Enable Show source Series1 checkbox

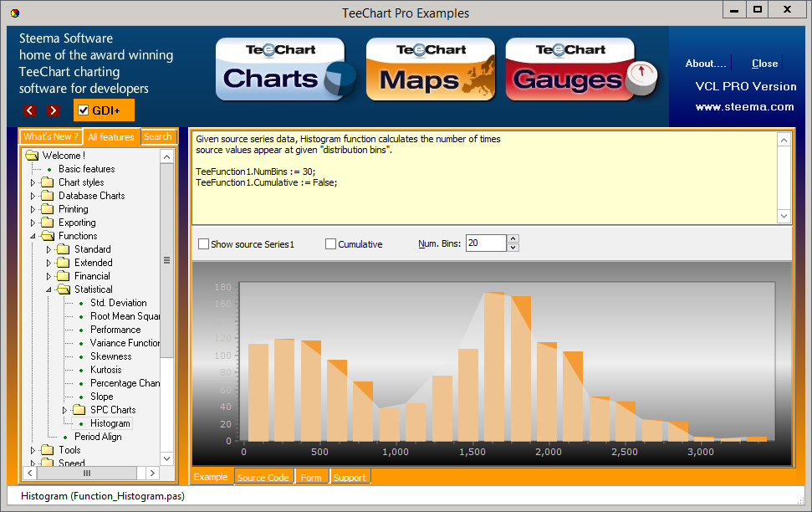pyautogui.click(x=203, y=244)
